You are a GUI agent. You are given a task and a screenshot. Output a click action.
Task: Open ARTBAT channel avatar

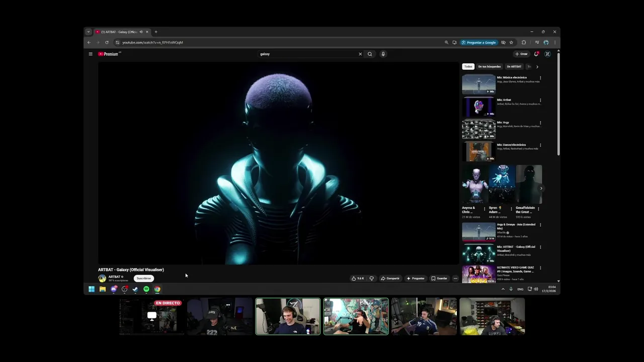tap(102, 278)
